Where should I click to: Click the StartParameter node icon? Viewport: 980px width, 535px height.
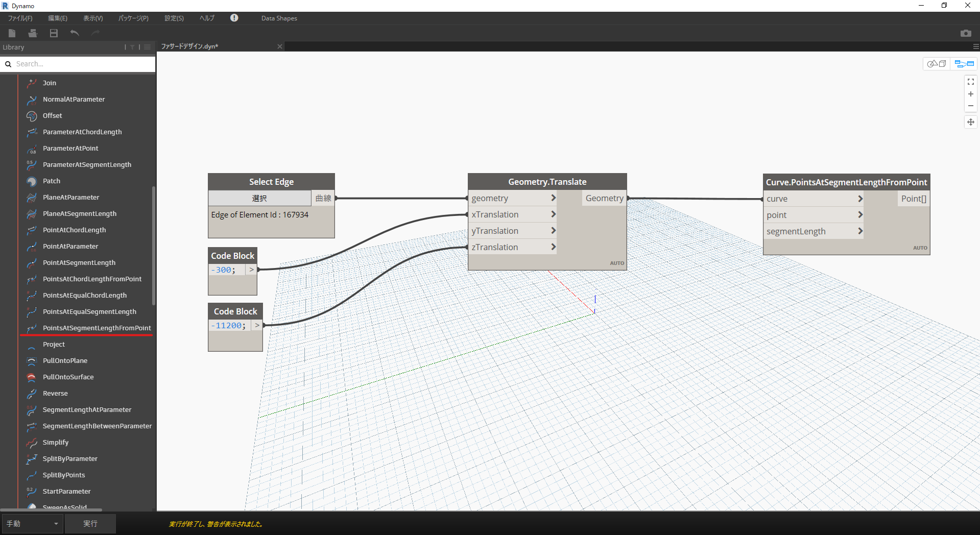pos(32,491)
